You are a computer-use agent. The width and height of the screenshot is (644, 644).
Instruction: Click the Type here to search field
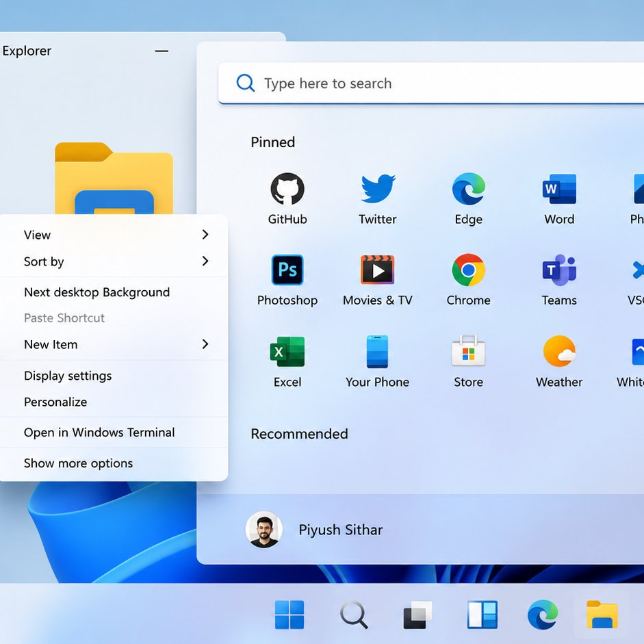431,83
